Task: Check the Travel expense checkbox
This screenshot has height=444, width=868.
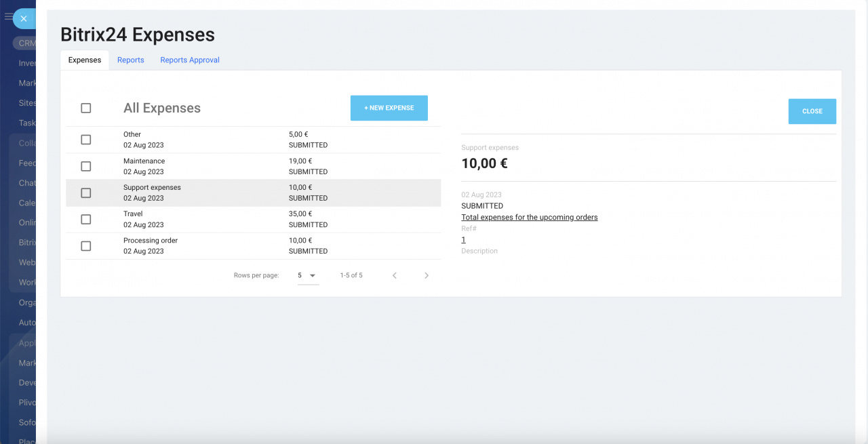Action: click(x=85, y=219)
